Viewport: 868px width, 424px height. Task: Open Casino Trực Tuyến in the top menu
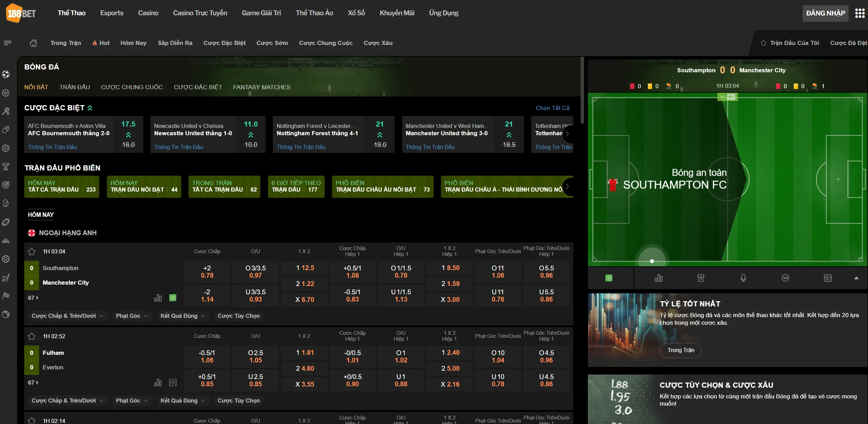point(200,13)
